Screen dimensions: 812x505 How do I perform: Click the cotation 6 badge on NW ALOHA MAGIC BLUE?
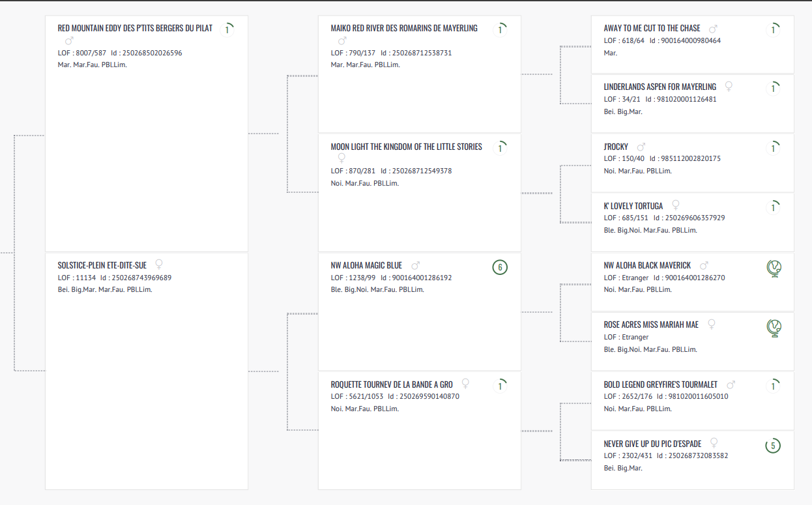coord(500,267)
